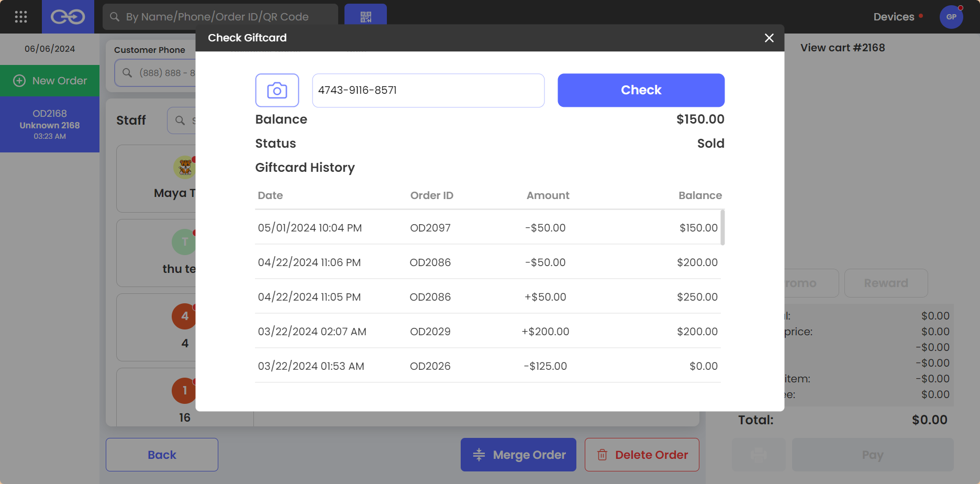Click the merge icon in Merge Order
Viewport: 980px width, 484px height.
479,455
